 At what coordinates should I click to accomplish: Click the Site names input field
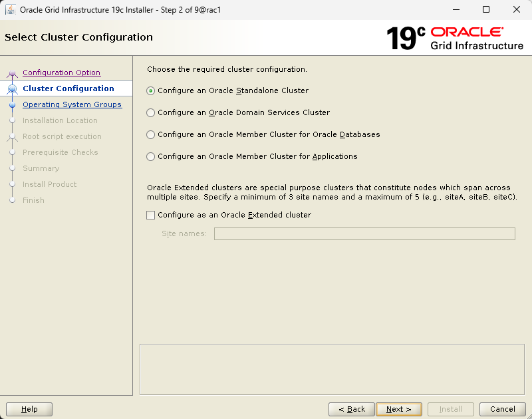click(364, 233)
